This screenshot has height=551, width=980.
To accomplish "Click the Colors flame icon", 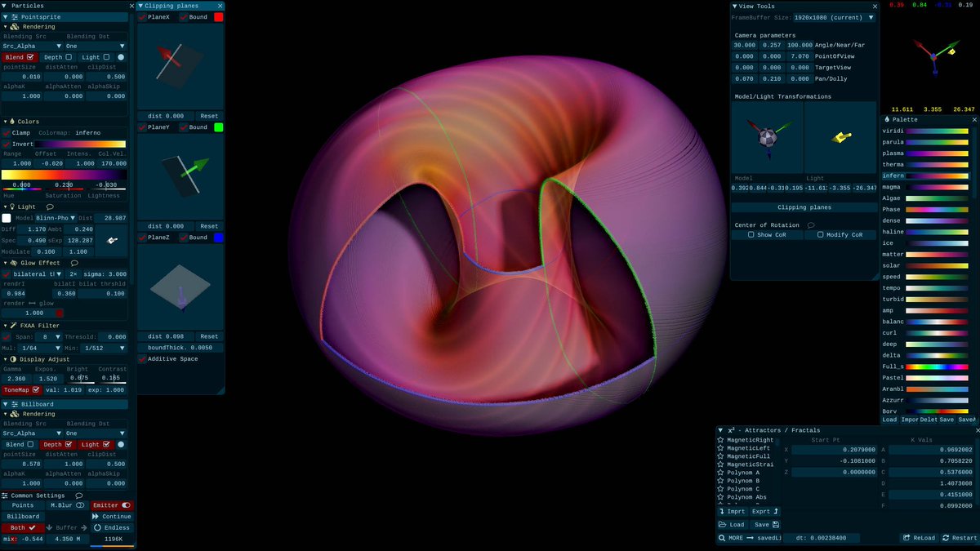I will [11, 122].
